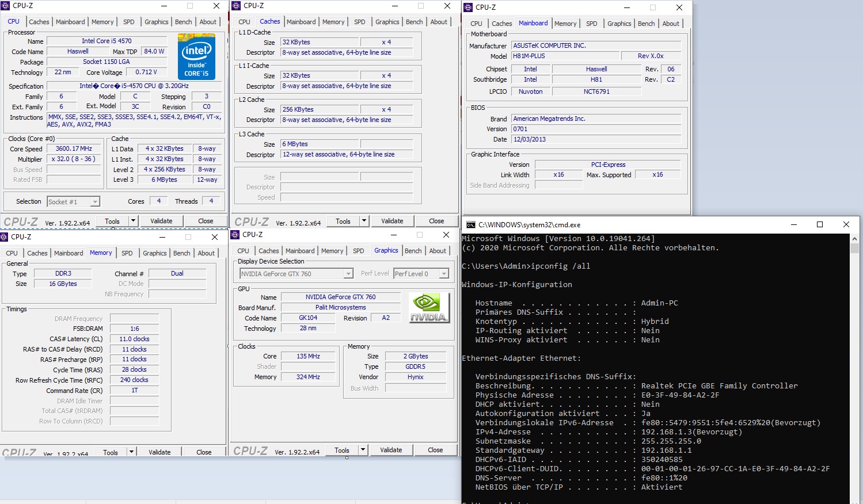
Task: Click CPU-Z icon in Caches window title bar
Action: tap(236, 6)
